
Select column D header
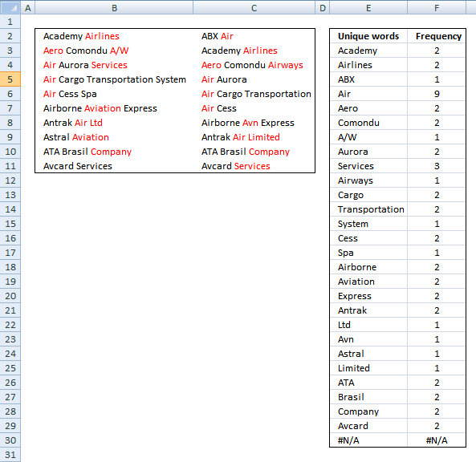point(323,8)
